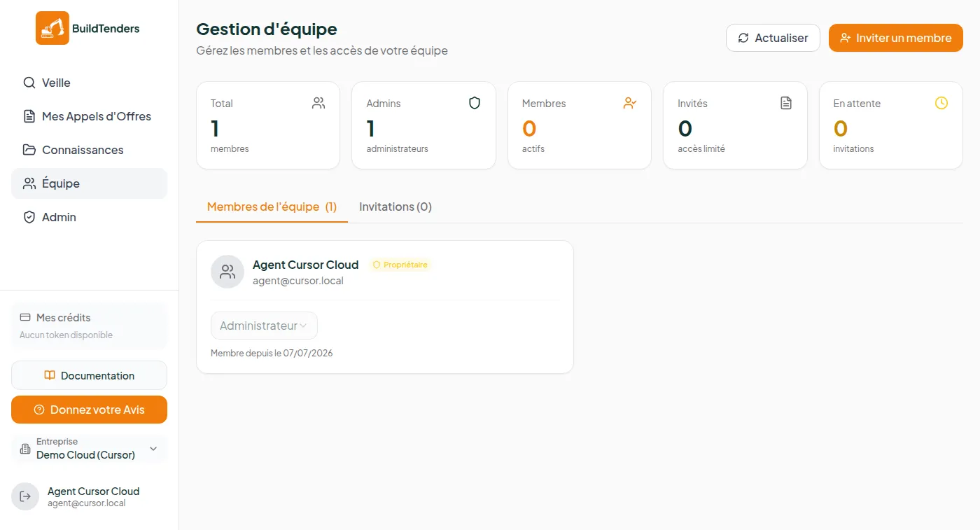The image size is (980, 530).
Task: Go to Mes Appels d'Offres
Action: tap(89, 116)
